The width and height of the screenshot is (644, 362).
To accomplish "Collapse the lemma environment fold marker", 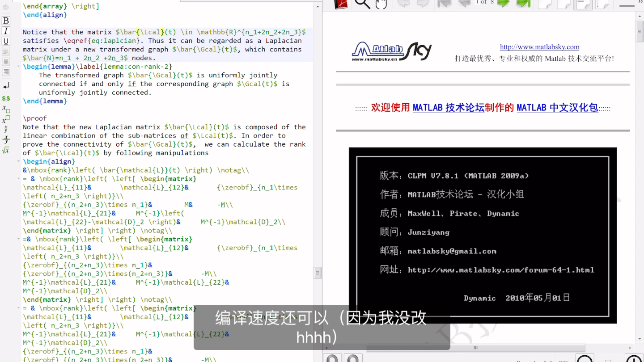I will click(x=19, y=67).
